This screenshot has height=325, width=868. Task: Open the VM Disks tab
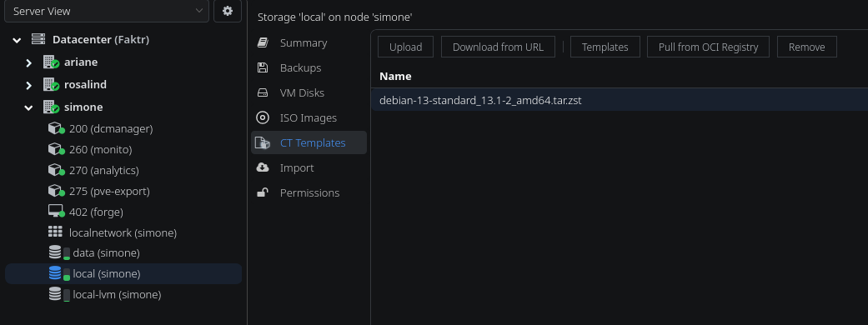(x=309, y=93)
